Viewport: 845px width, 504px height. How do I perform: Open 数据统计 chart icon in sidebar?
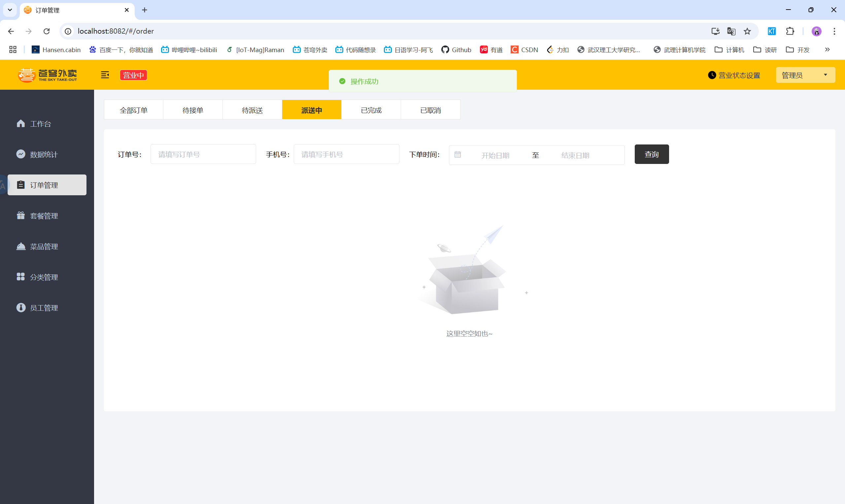click(21, 154)
